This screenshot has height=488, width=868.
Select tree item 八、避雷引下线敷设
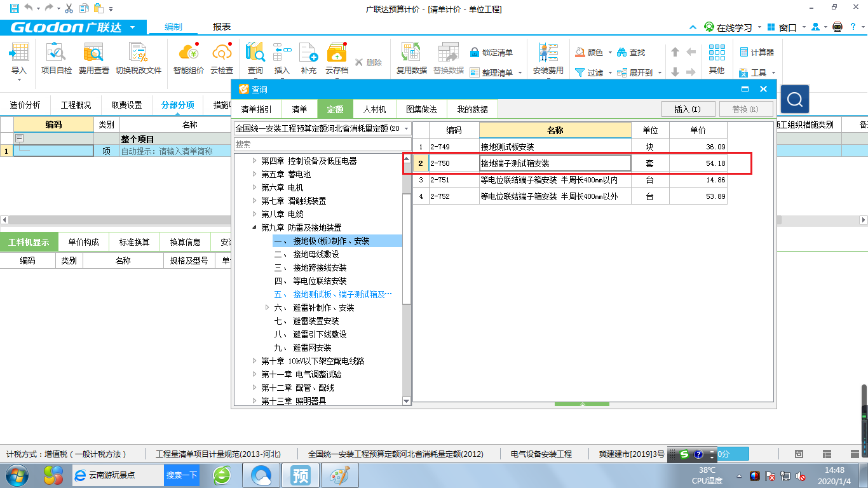(311, 334)
